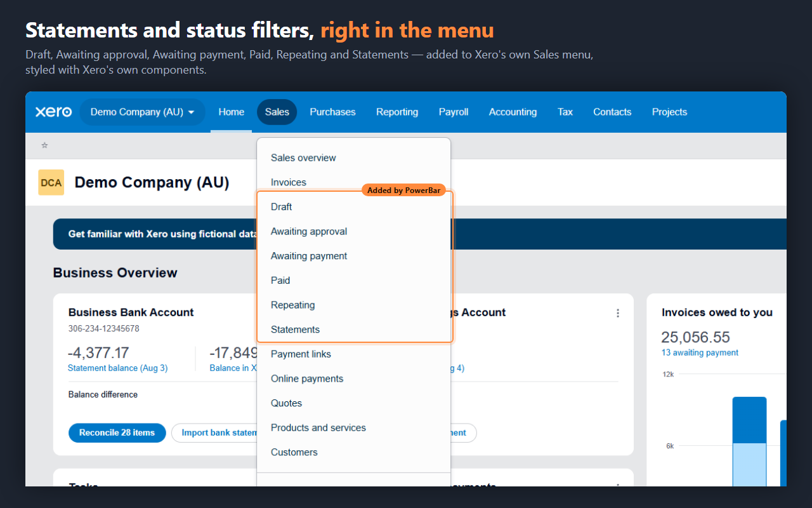This screenshot has width=812, height=508.
Task: Open the Contacts menu
Action: (x=612, y=112)
